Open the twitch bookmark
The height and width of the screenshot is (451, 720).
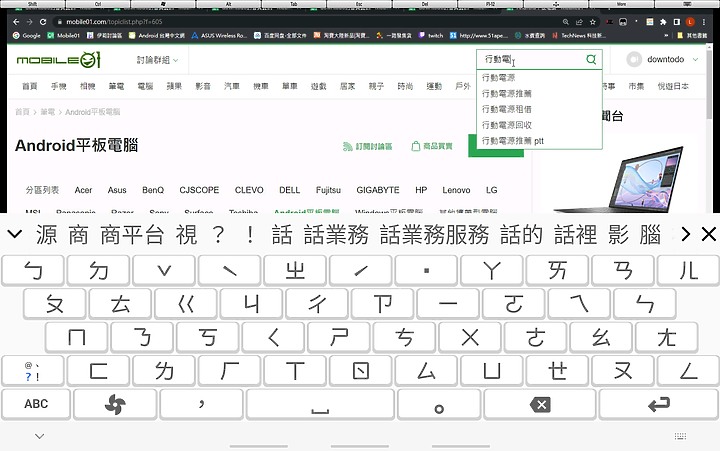coord(431,35)
